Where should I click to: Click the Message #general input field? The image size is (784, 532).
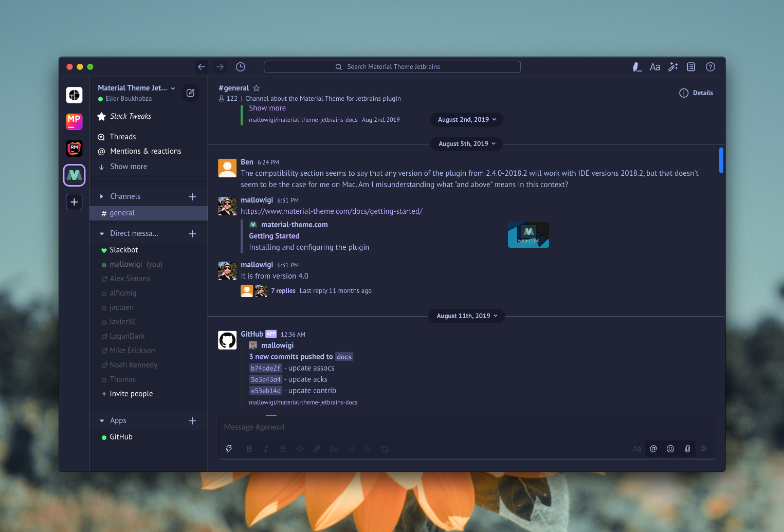pyautogui.click(x=466, y=427)
